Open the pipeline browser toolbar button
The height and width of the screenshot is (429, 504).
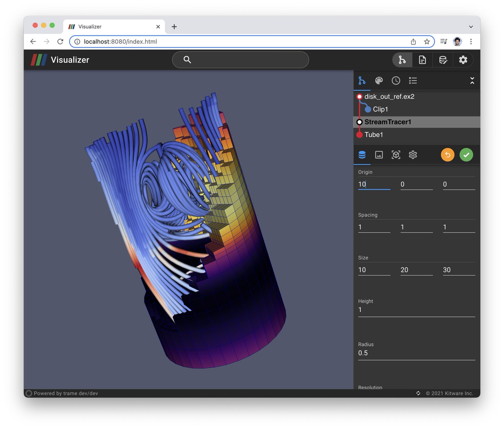pyautogui.click(x=402, y=60)
